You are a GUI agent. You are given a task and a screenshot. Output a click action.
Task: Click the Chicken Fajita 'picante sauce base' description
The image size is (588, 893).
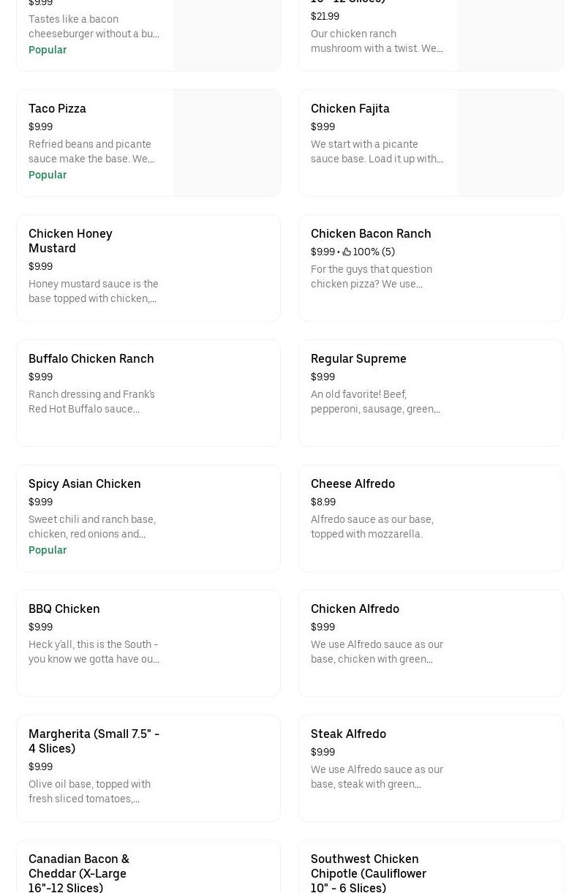[377, 151]
